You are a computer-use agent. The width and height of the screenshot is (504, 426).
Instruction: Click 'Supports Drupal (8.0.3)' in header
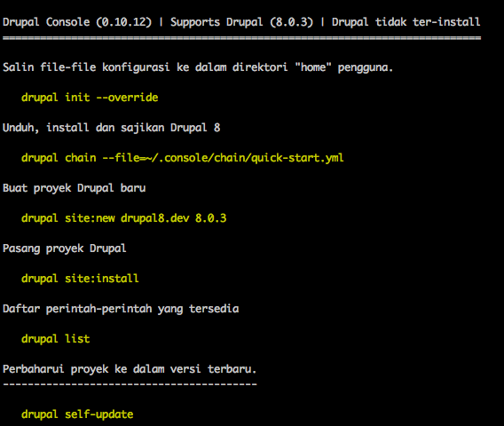click(241, 22)
